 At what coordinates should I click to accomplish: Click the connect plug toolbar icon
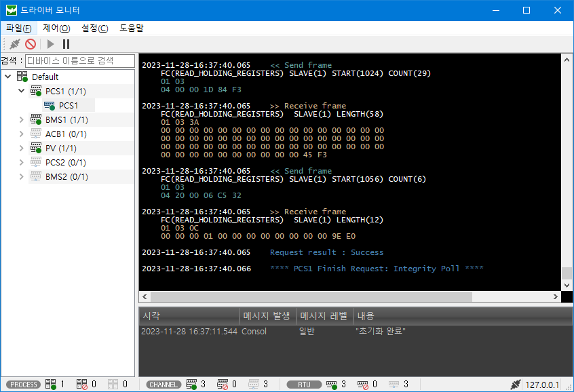point(15,44)
